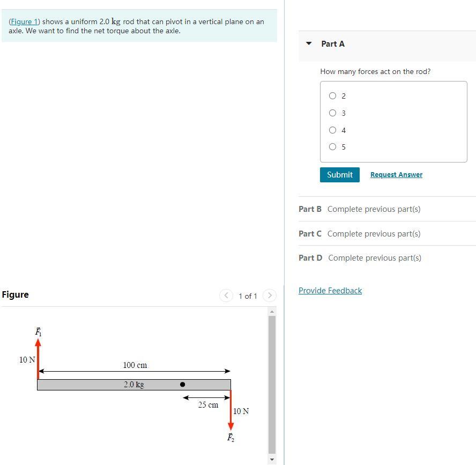The height and width of the screenshot is (465, 476).
Task: Click the rod diagram image
Action: coord(134,385)
